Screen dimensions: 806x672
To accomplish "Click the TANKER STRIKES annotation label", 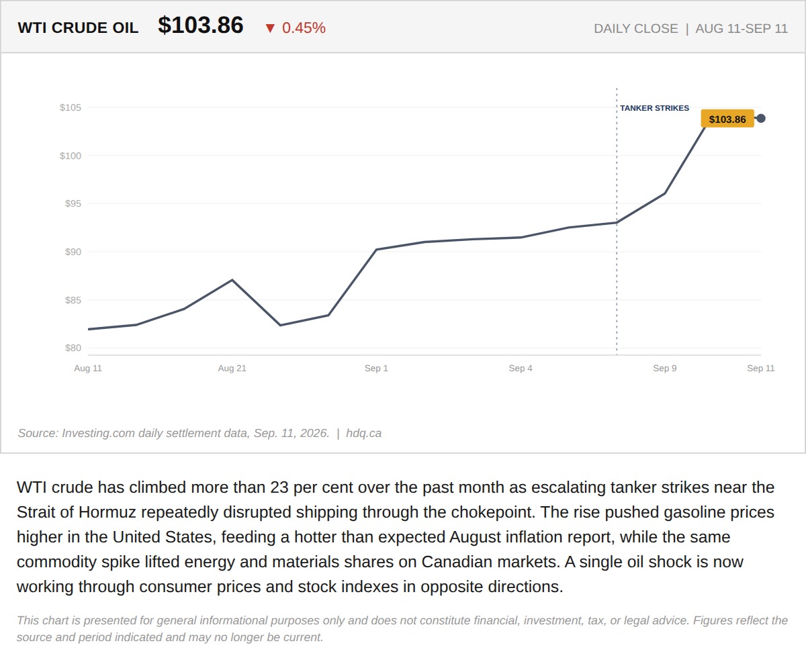I will tap(654, 108).
